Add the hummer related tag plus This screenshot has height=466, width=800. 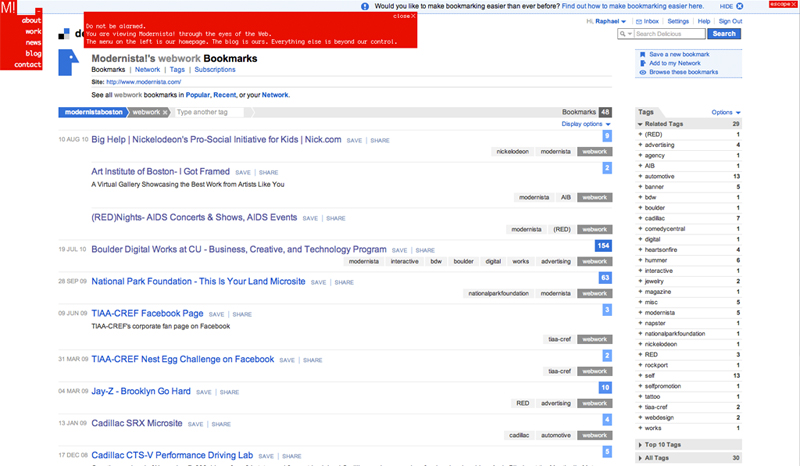pyautogui.click(x=640, y=260)
